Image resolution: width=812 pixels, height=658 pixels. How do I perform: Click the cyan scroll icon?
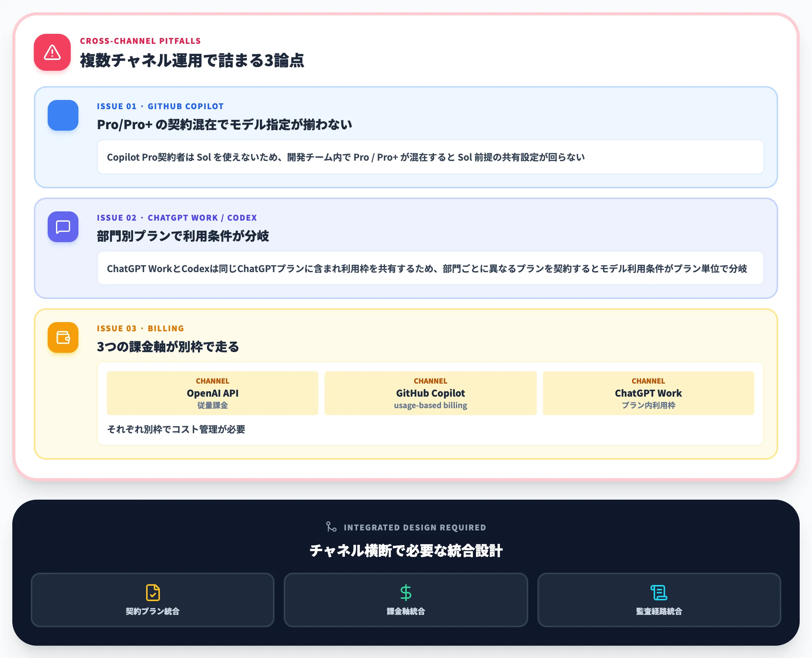click(x=659, y=593)
